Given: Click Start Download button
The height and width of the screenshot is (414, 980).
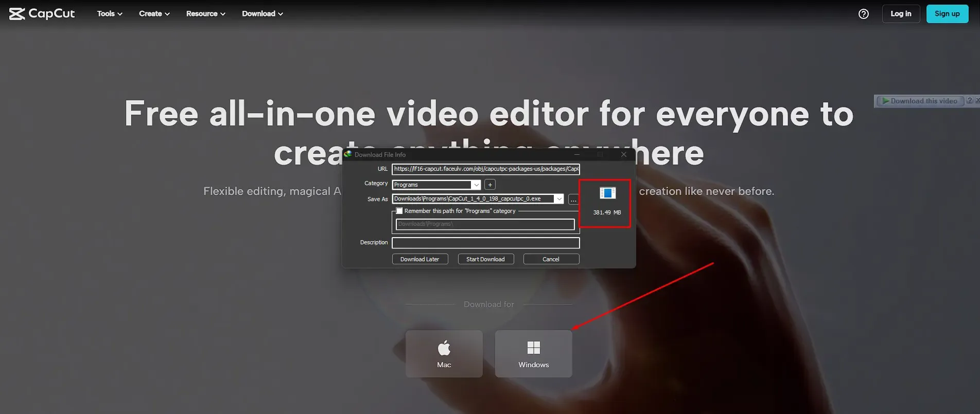Looking at the screenshot, I should tap(485, 259).
